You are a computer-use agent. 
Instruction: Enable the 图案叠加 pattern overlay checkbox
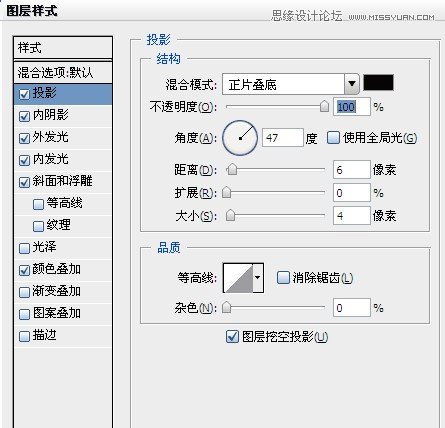click(x=24, y=314)
